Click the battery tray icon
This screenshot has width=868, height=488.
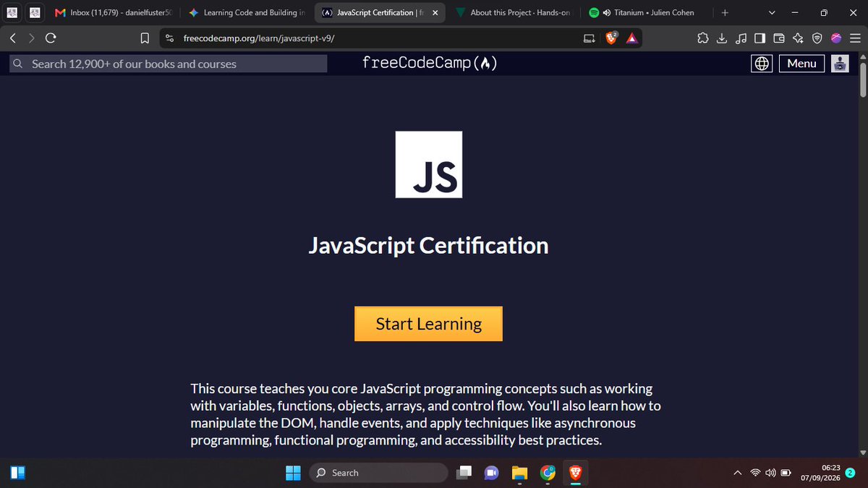click(x=786, y=473)
